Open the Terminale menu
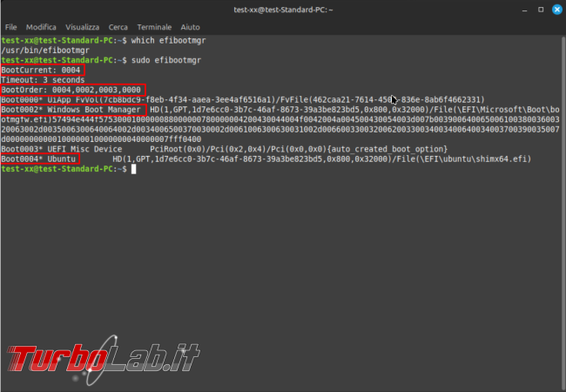The width and height of the screenshot is (566, 392). (x=154, y=27)
